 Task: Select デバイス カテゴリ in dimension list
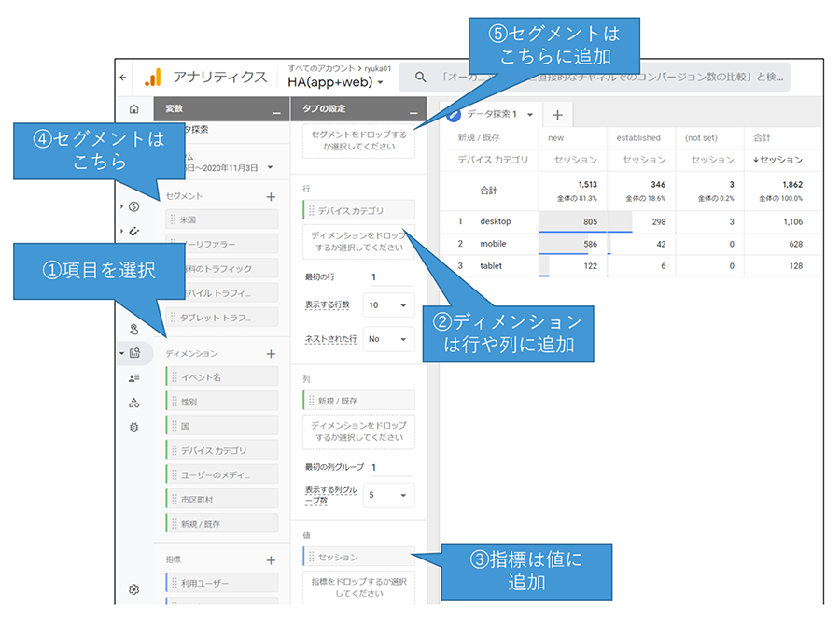pyautogui.click(x=222, y=451)
